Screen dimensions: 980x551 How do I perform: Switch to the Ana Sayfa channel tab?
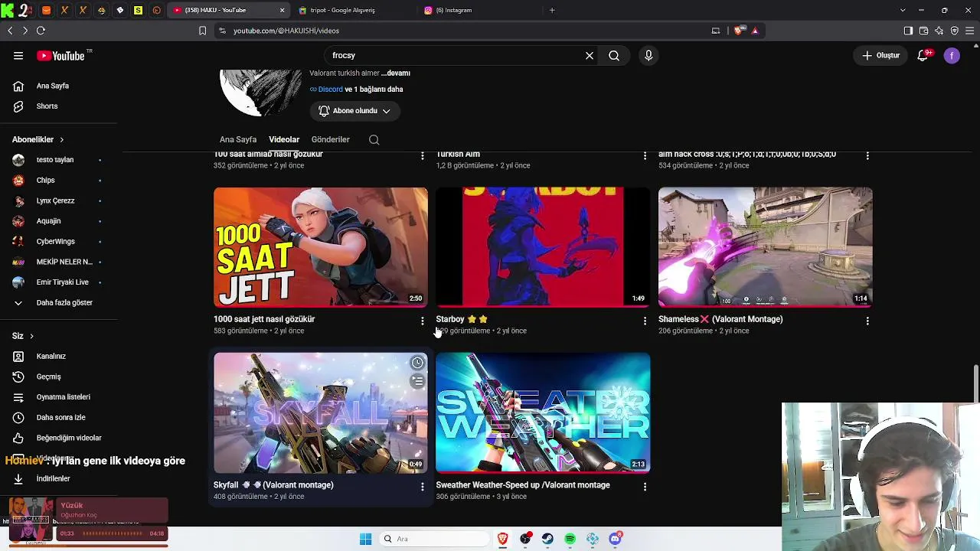(238, 139)
